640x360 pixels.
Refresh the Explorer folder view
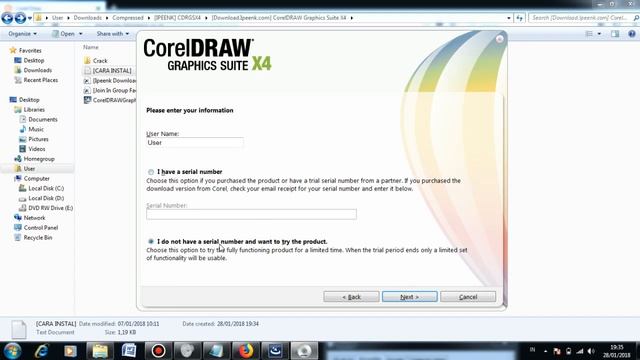click(x=519, y=18)
